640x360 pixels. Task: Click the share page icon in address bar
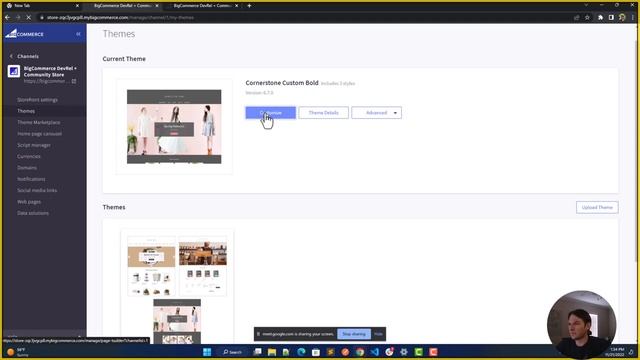[576, 18]
